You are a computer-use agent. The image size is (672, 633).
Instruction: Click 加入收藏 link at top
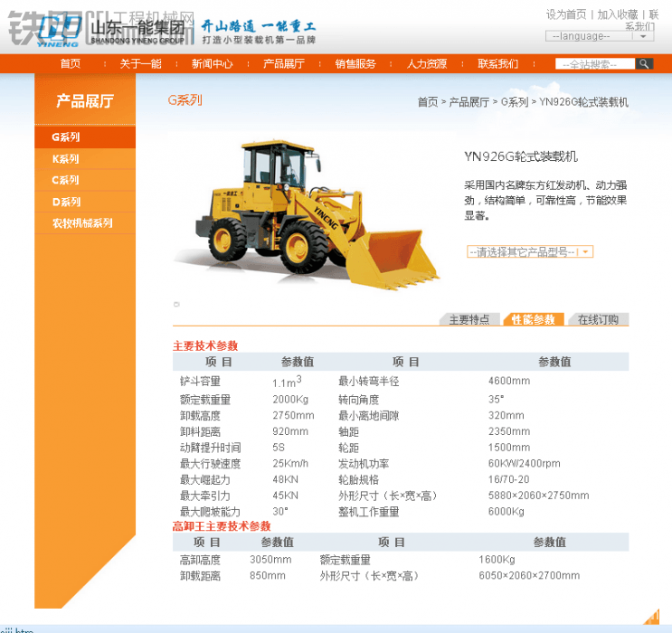[x=618, y=14]
